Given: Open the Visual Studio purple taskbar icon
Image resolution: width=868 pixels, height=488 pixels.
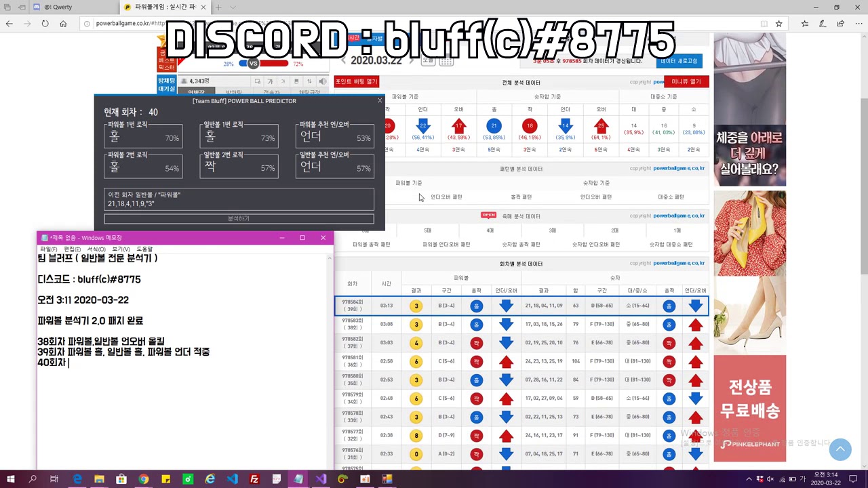Looking at the screenshot, I should (321, 479).
